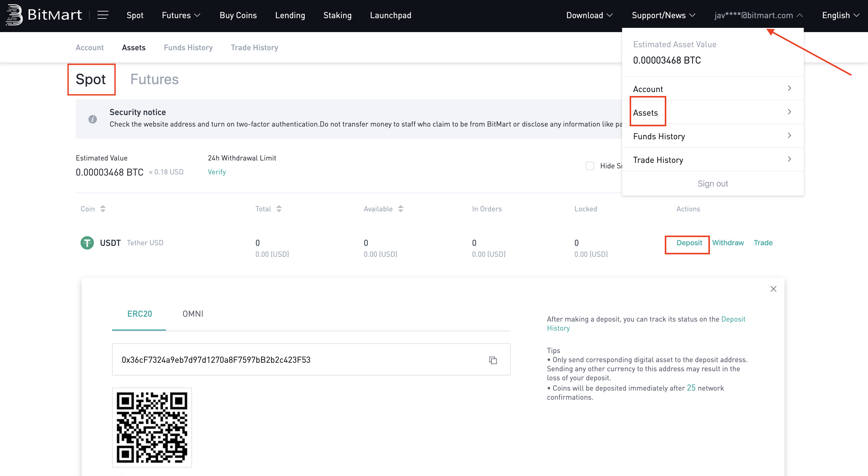Open the English language dropdown
Image resolution: width=868 pixels, height=476 pixels.
click(x=840, y=15)
